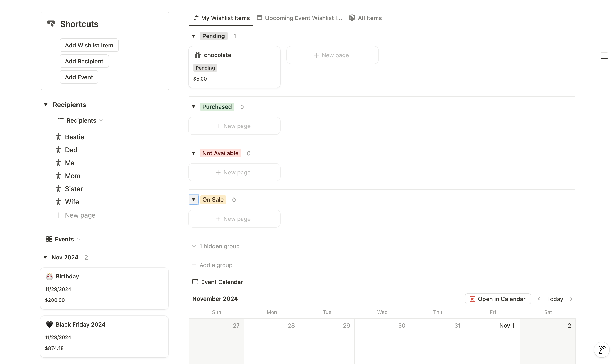Image resolution: width=616 pixels, height=364 pixels.
Task: Collapse the Purchased group
Action: coord(194,107)
